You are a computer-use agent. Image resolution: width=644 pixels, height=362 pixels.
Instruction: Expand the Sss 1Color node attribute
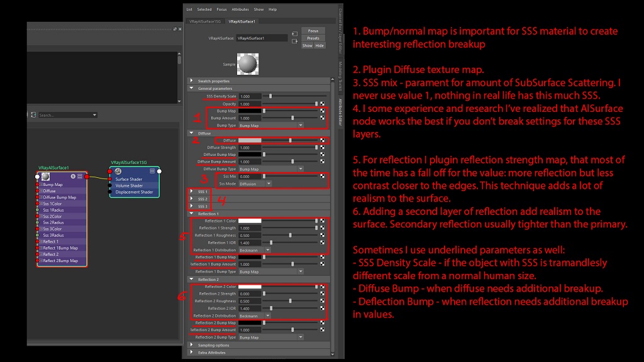41,204
